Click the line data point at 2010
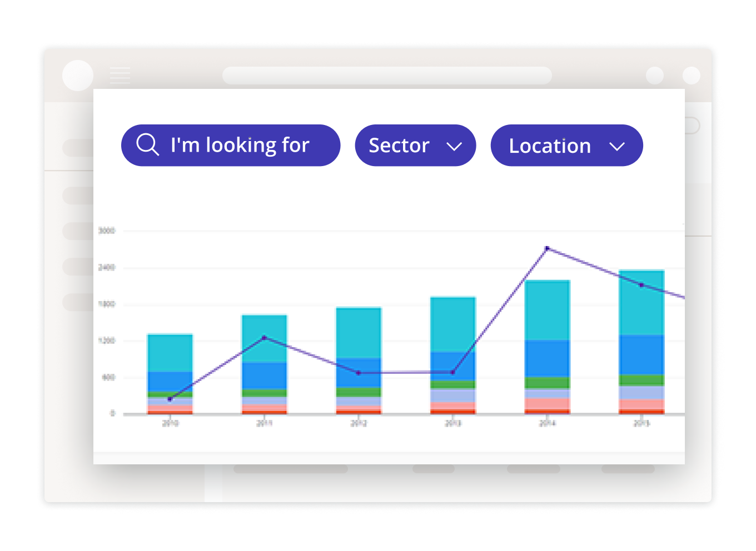The width and height of the screenshot is (756, 551). pyautogui.click(x=170, y=399)
